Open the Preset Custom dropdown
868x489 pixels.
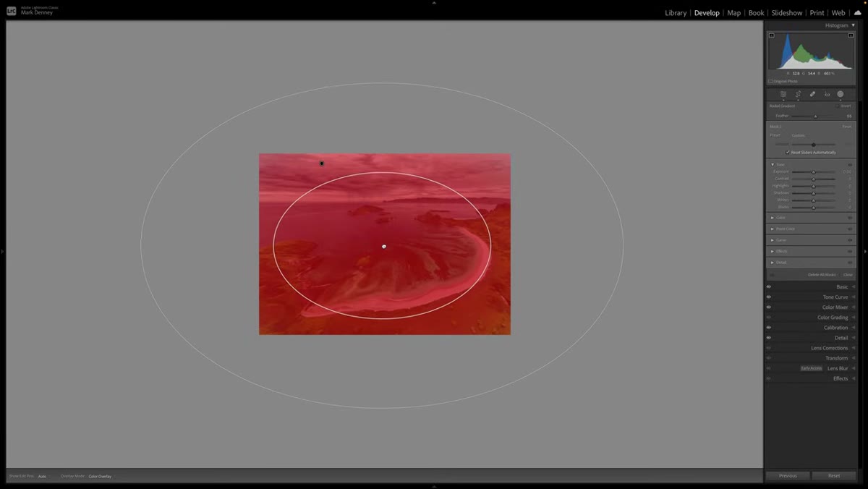(798, 135)
